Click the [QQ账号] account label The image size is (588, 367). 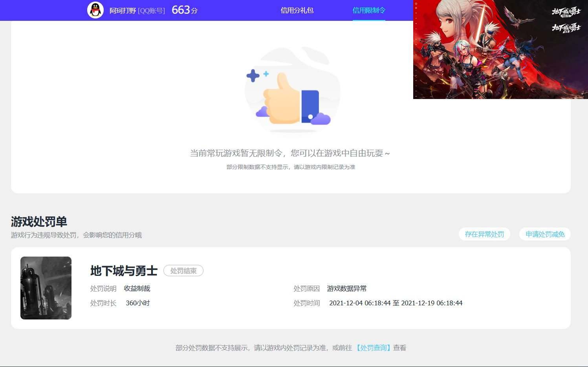(151, 11)
